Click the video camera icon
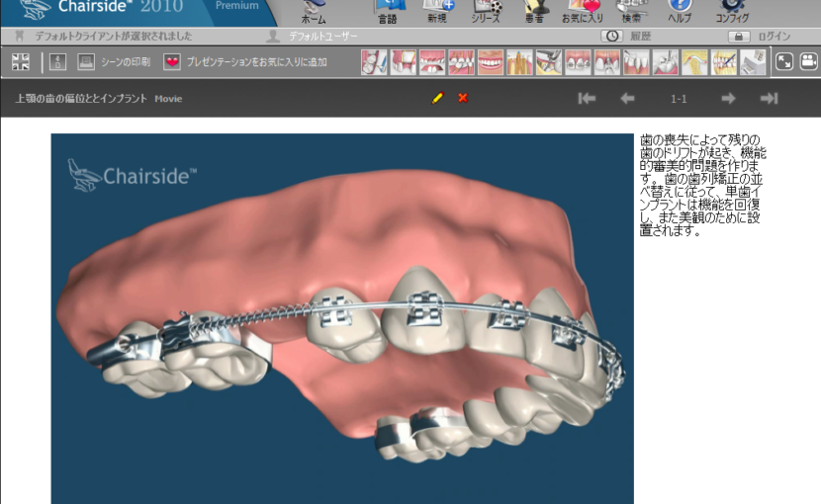The height and width of the screenshot is (504, 821). [x=809, y=61]
